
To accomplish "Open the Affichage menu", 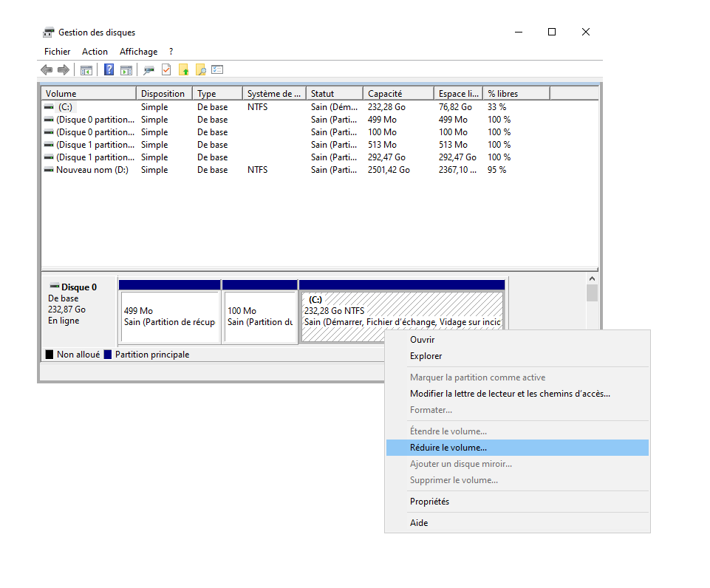I will click(138, 52).
